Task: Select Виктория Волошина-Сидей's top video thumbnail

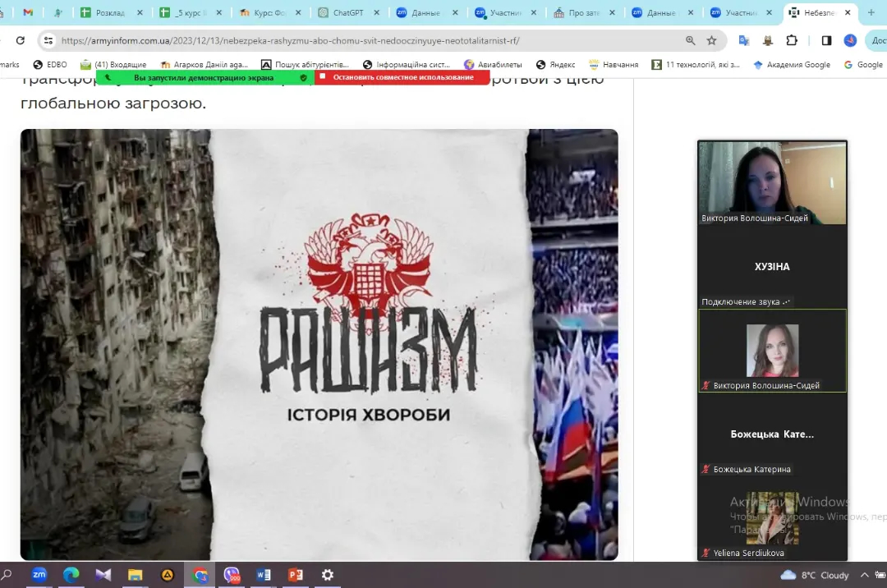Action: point(771,182)
